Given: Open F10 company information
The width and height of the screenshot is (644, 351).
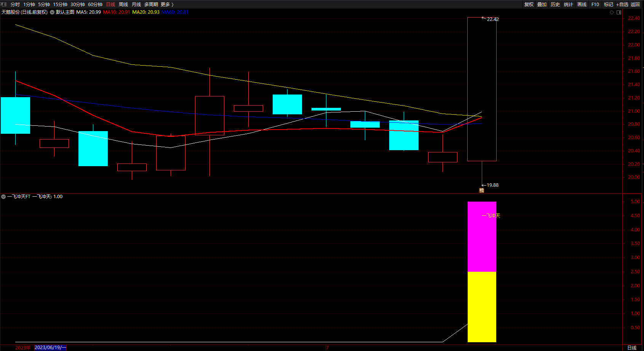Looking at the screenshot, I should pos(595,5).
